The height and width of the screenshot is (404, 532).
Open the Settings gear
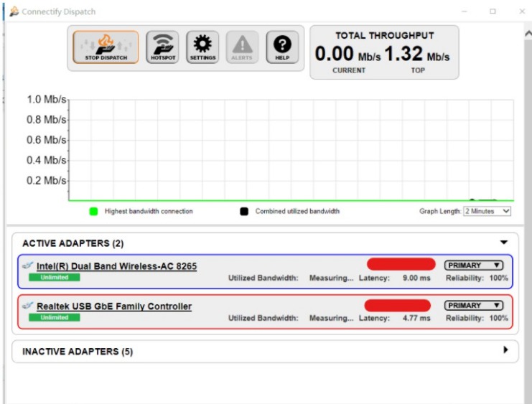202,47
